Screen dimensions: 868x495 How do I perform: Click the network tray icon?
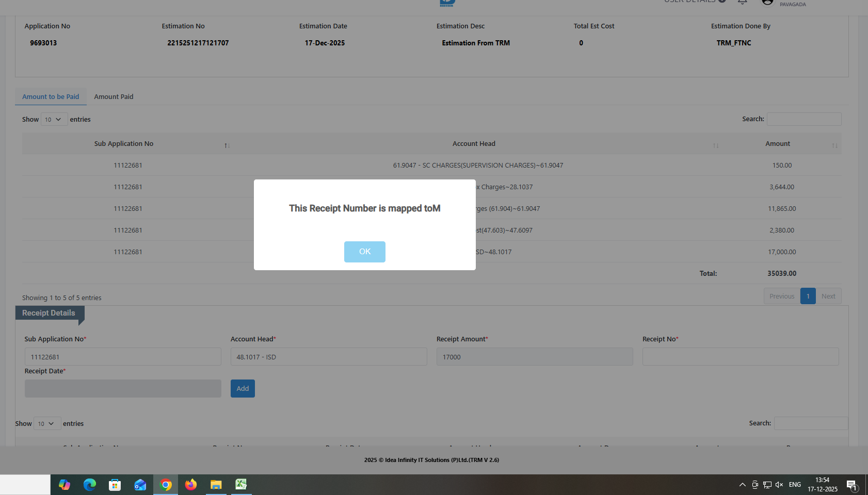[767, 485]
